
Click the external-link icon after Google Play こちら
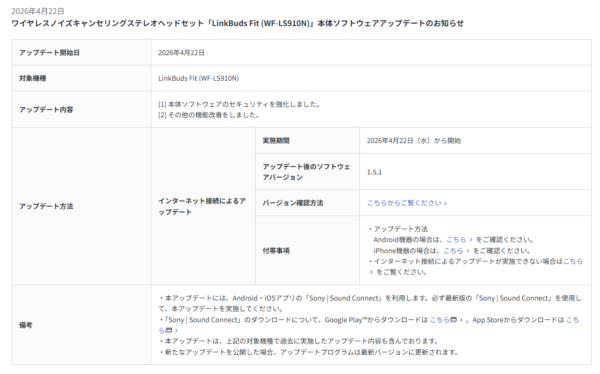pyautogui.click(x=453, y=320)
